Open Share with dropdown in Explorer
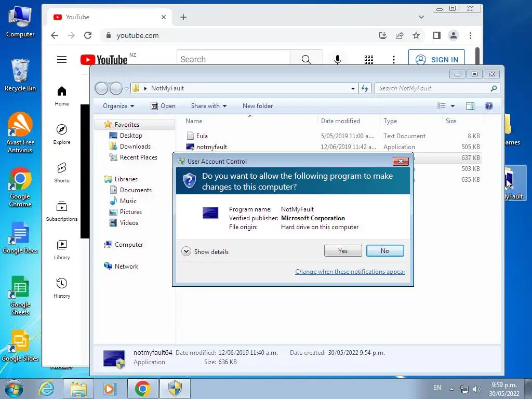The height and width of the screenshot is (399, 532). coord(209,106)
